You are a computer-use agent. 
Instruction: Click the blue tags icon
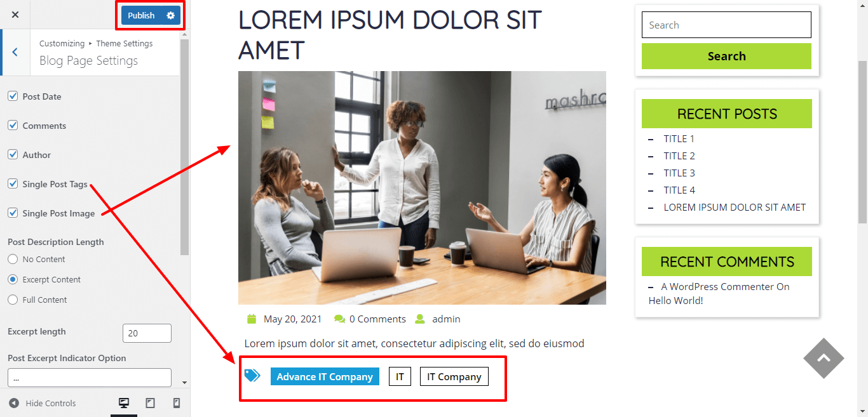(252, 376)
